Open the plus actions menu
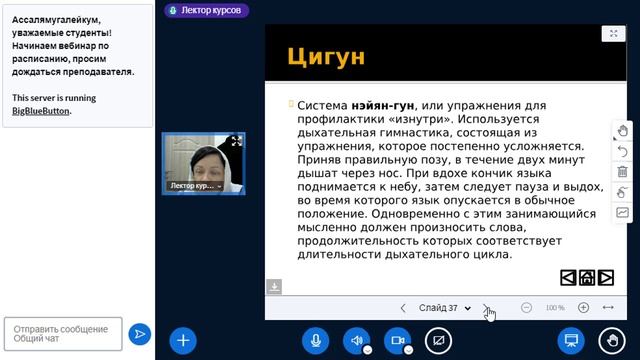 (x=183, y=340)
